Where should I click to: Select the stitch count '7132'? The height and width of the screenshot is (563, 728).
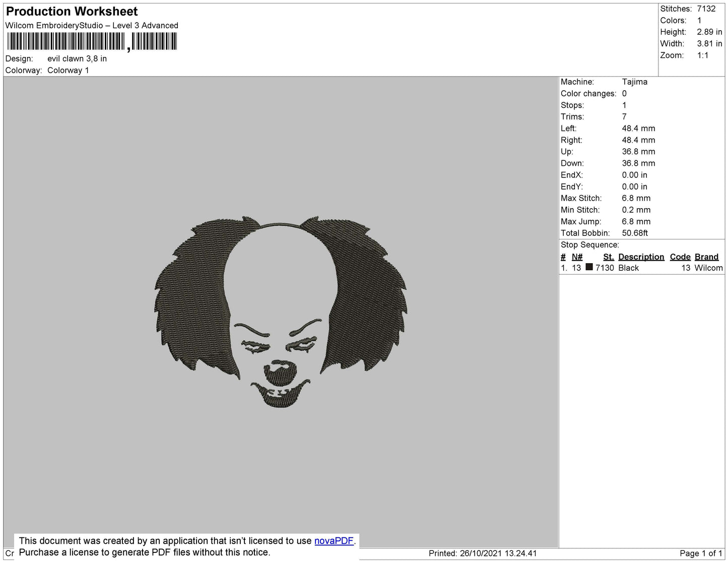[x=706, y=9]
